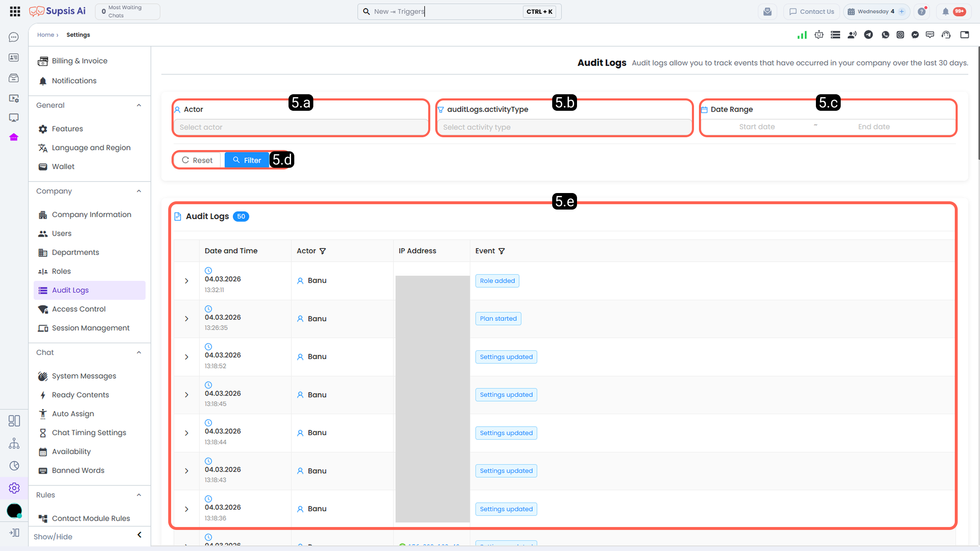Screen dimensions: 980x551
Task: Click the blue Filter button
Action: pyautogui.click(x=247, y=160)
